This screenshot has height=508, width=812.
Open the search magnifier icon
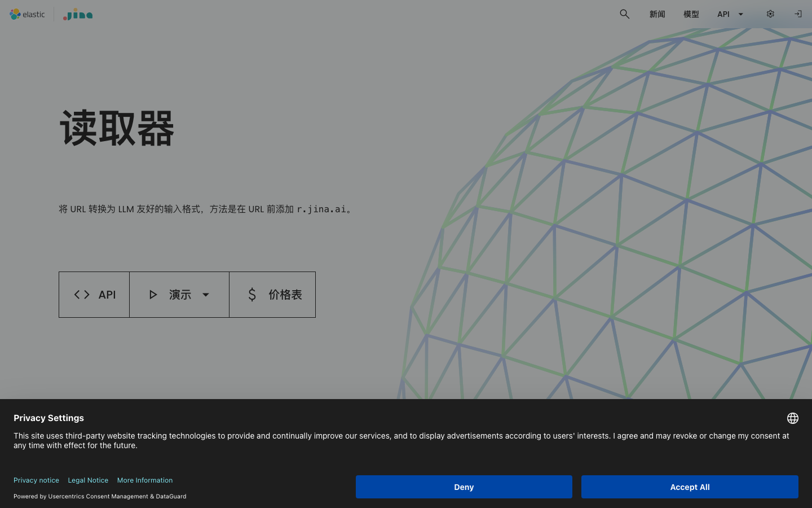point(624,14)
